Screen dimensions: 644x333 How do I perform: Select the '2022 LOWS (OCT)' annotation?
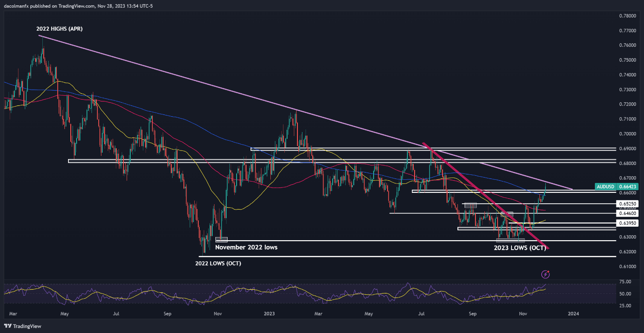[x=218, y=264]
